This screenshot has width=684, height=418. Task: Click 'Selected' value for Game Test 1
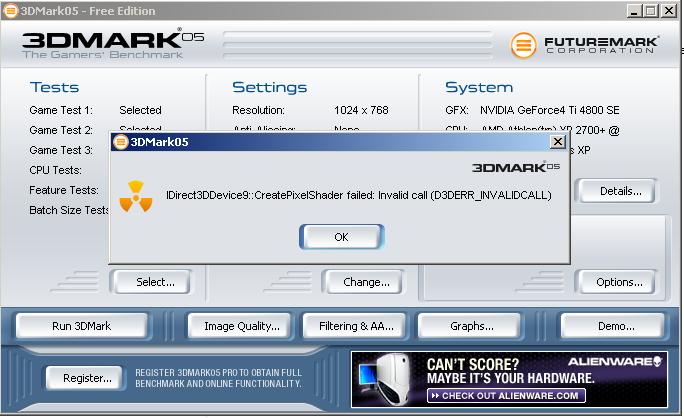click(x=140, y=110)
